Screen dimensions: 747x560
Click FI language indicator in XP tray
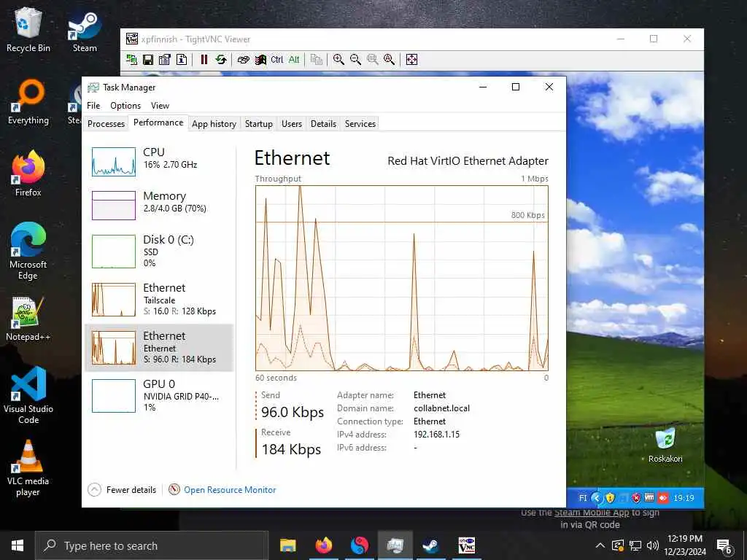click(583, 498)
